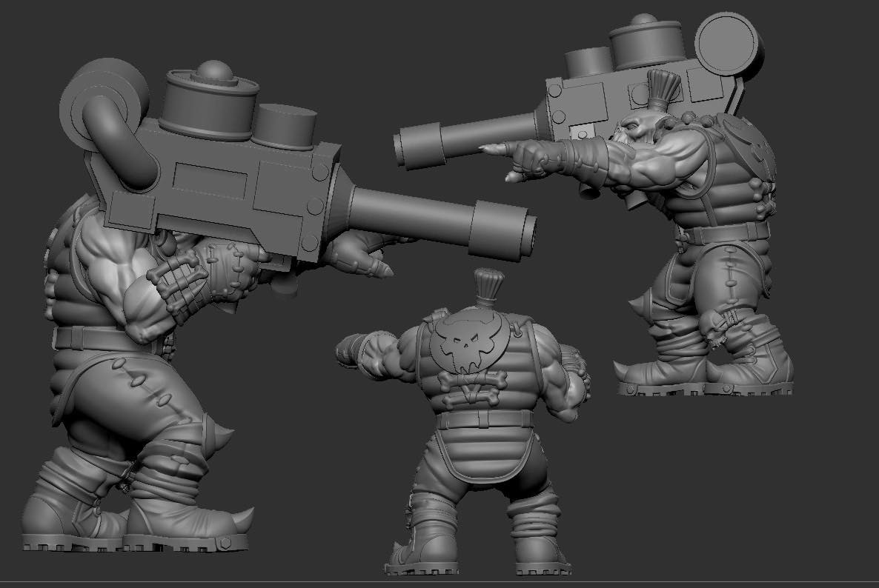
Task: Click the bone-studded glove of the left figure
Action: [x=205, y=280]
